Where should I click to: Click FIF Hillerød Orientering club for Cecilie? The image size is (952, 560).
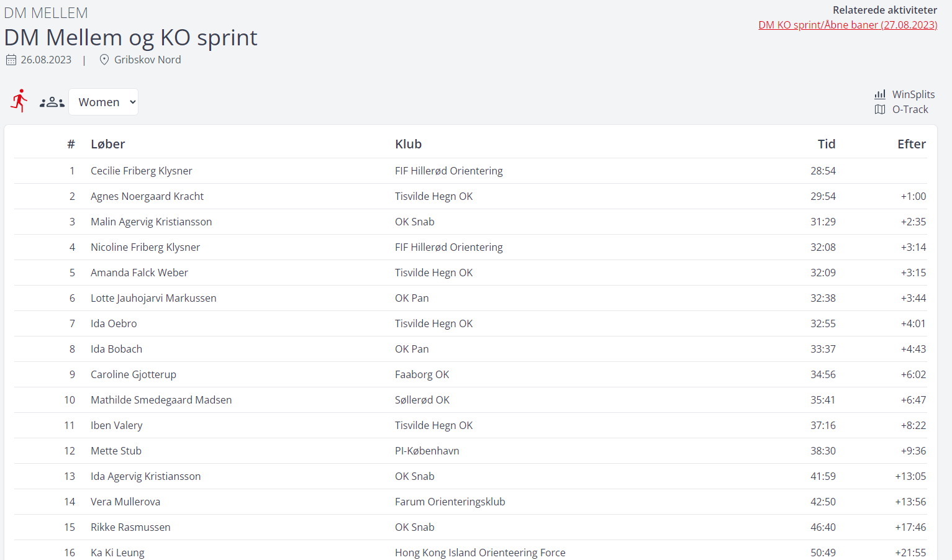(x=448, y=171)
